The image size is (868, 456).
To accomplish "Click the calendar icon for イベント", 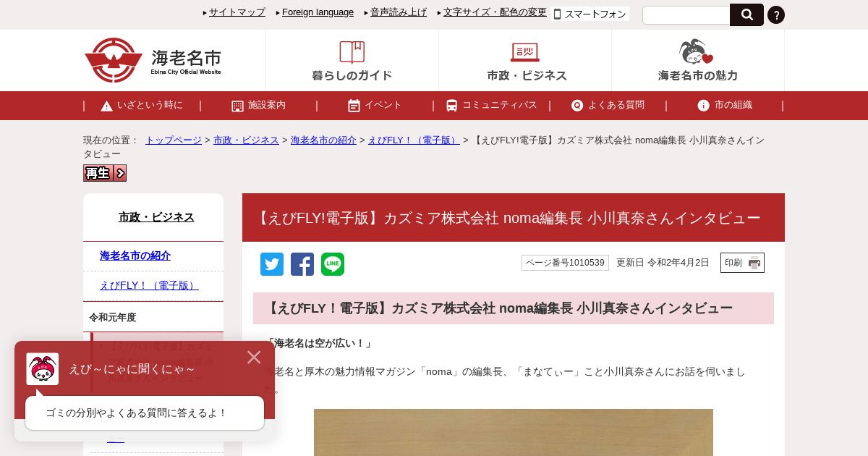I will tap(354, 106).
